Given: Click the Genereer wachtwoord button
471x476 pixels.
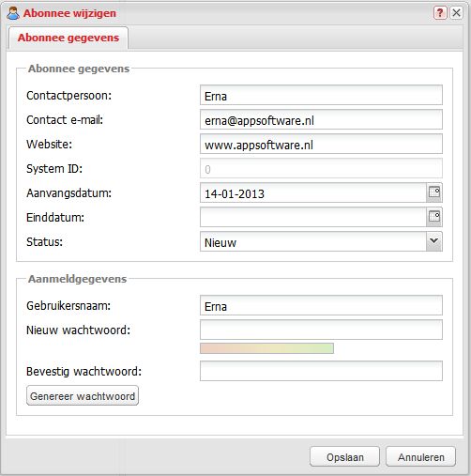Looking at the screenshot, I should tap(83, 396).
